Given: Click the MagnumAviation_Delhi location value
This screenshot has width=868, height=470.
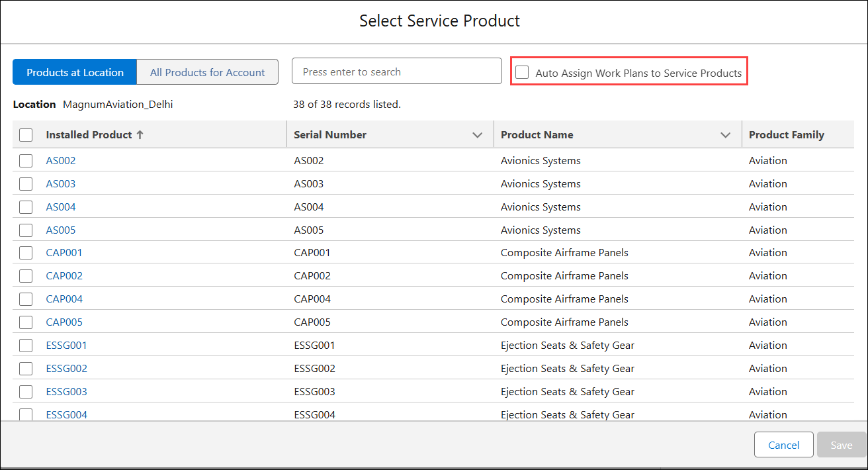Looking at the screenshot, I should pyautogui.click(x=118, y=104).
